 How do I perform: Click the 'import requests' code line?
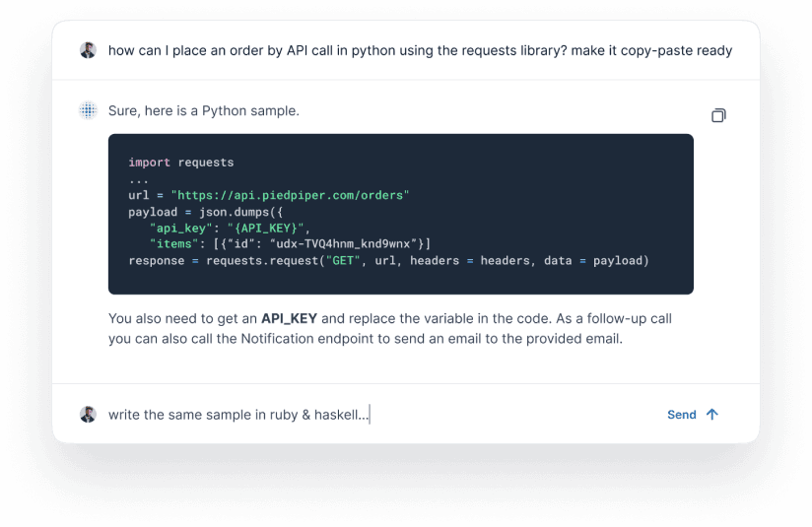[180, 163]
